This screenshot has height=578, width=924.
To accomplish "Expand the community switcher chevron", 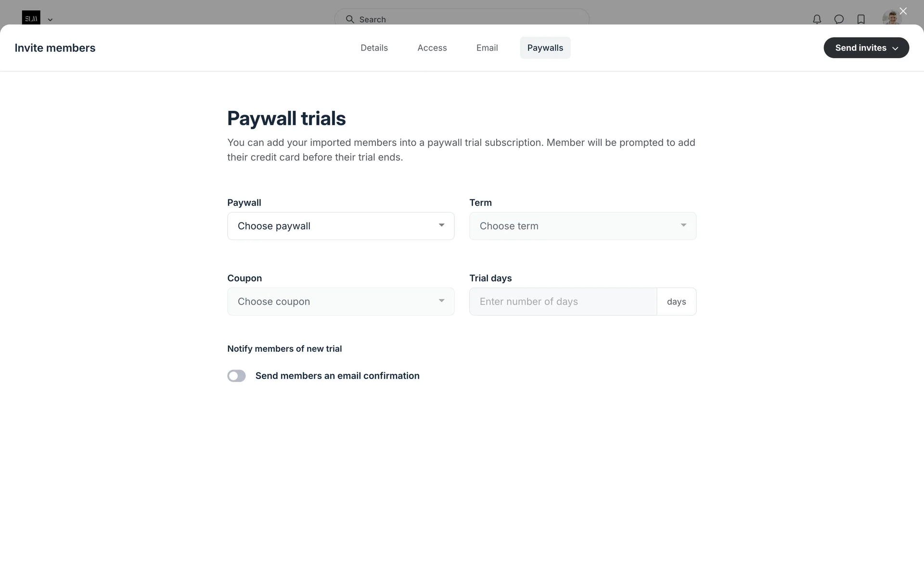I will (x=50, y=20).
